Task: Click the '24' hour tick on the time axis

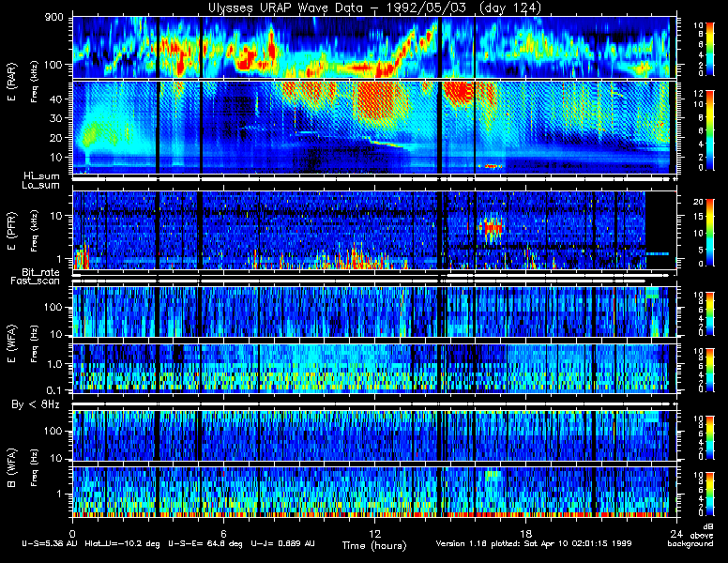Action: coord(676,533)
